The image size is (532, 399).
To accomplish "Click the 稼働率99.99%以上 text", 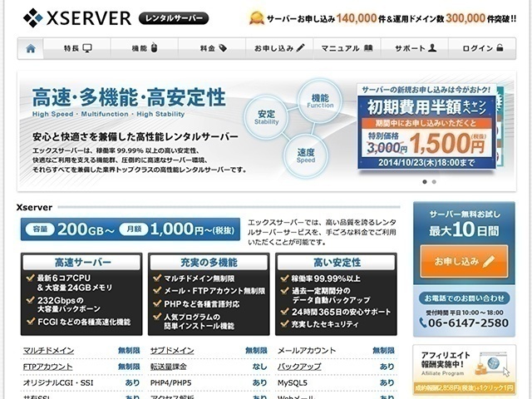I will [326, 278].
